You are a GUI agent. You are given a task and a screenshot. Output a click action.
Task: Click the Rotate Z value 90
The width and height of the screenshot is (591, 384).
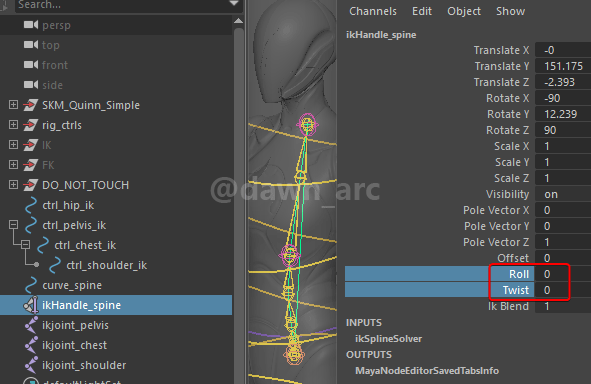(550, 130)
